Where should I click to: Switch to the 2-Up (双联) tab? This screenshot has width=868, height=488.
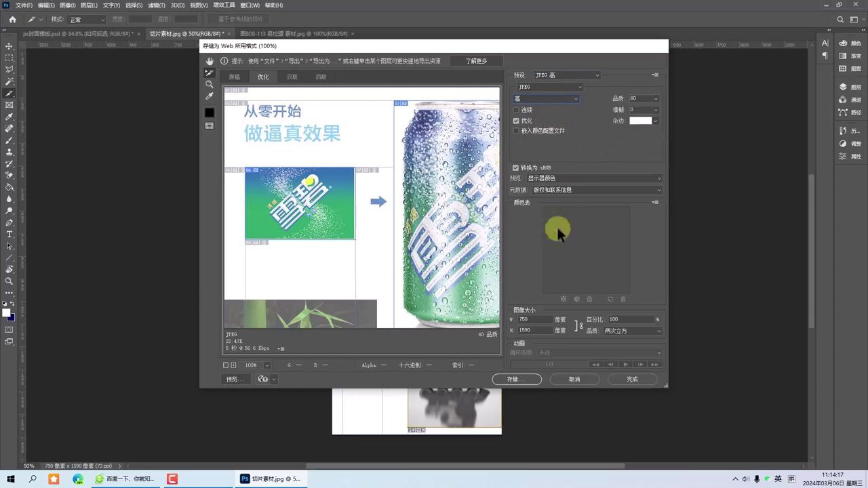pos(292,77)
